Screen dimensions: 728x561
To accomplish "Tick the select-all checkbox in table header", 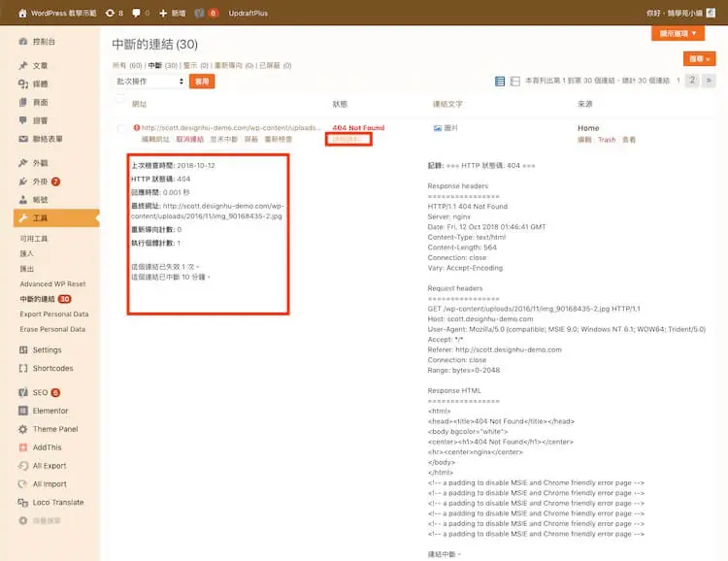I will (x=120, y=98).
